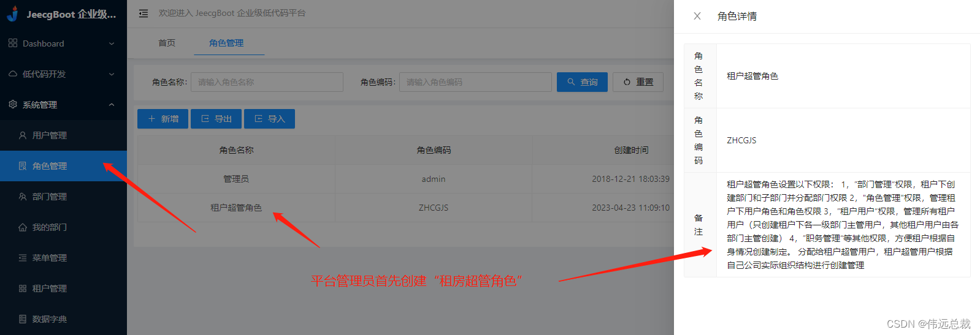Click the 新增 add button
Screen dimensions: 980x335
[163, 119]
